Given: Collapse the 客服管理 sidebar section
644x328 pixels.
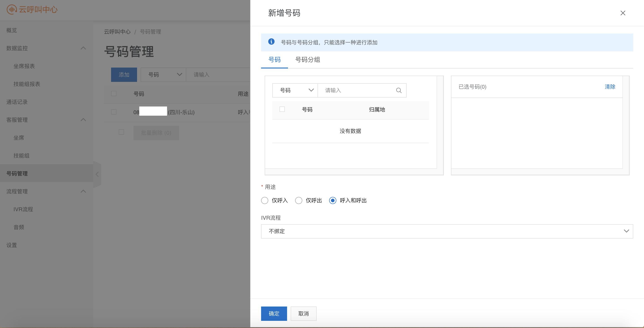Looking at the screenshot, I should 83,120.
